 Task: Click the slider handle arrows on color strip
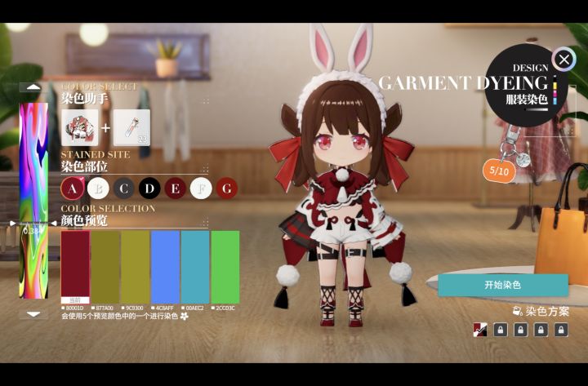(33, 223)
